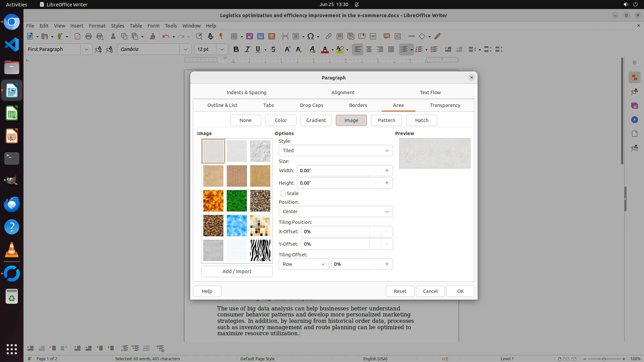Click the Insert Hyperlink icon

(x=328, y=36)
